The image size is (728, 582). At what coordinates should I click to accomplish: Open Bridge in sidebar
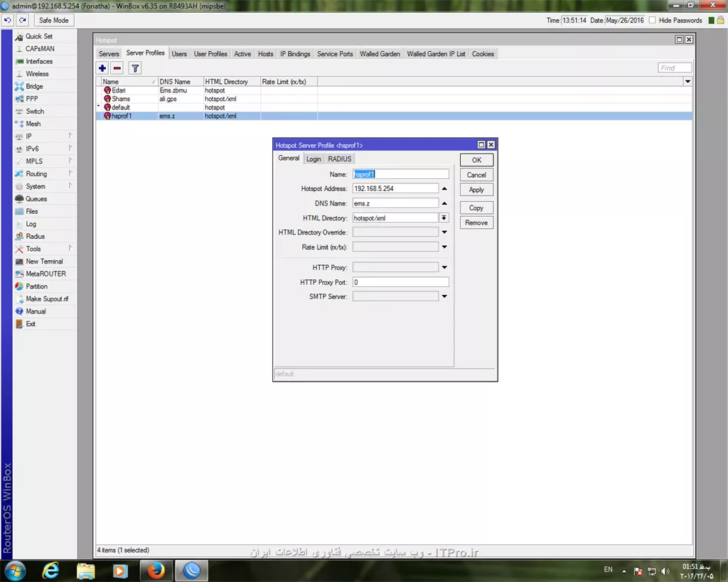34,86
